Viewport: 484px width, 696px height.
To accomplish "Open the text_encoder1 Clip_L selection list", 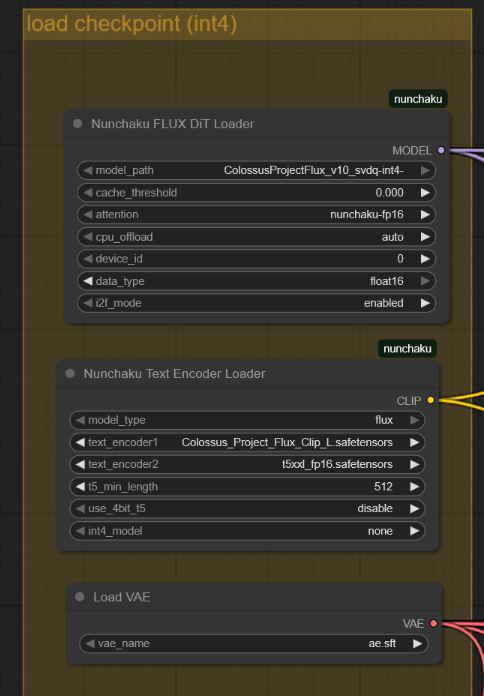I will coord(247,443).
